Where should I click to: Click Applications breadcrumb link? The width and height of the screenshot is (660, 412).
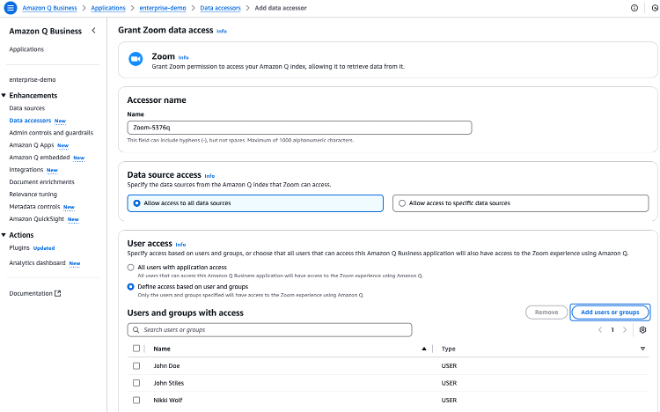click(x=108, y=8)
